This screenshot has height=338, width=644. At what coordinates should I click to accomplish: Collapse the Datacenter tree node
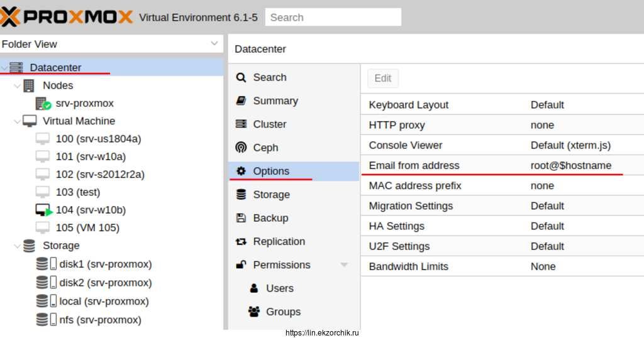coord(5,68)
